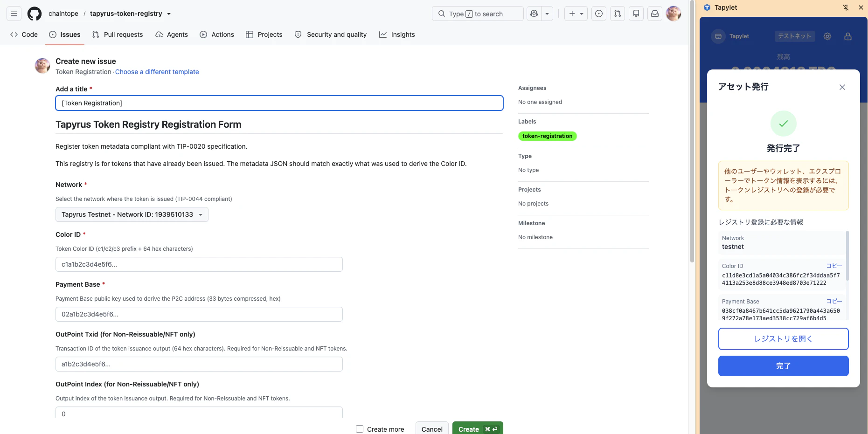This screenshot has height=434, width=868.
Task: Focus the issue title input field
Action: coord(279,103)
